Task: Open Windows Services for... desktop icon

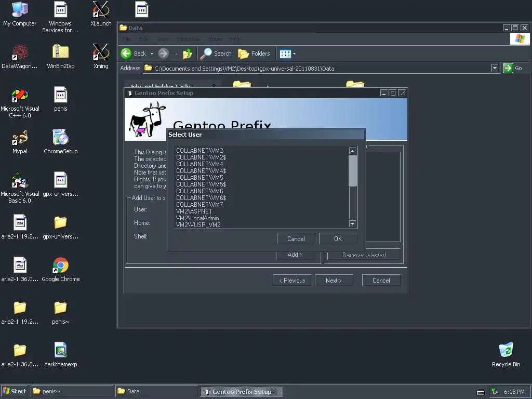Action: 60,17
